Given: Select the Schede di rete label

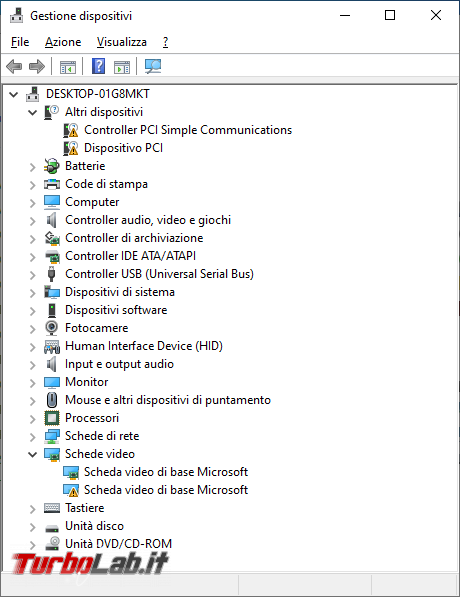Looking at the screenshot, I should pos(102,436).
